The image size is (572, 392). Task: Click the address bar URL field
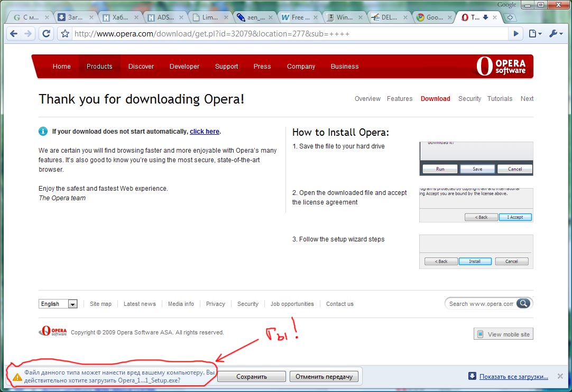(x=290, y=34)
